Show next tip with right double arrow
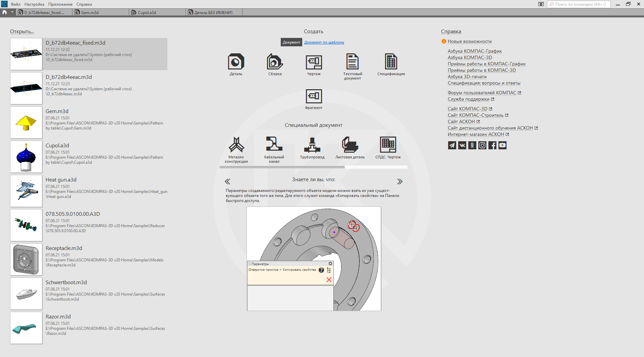The image size is (644, 357). [x=399, y=182]
